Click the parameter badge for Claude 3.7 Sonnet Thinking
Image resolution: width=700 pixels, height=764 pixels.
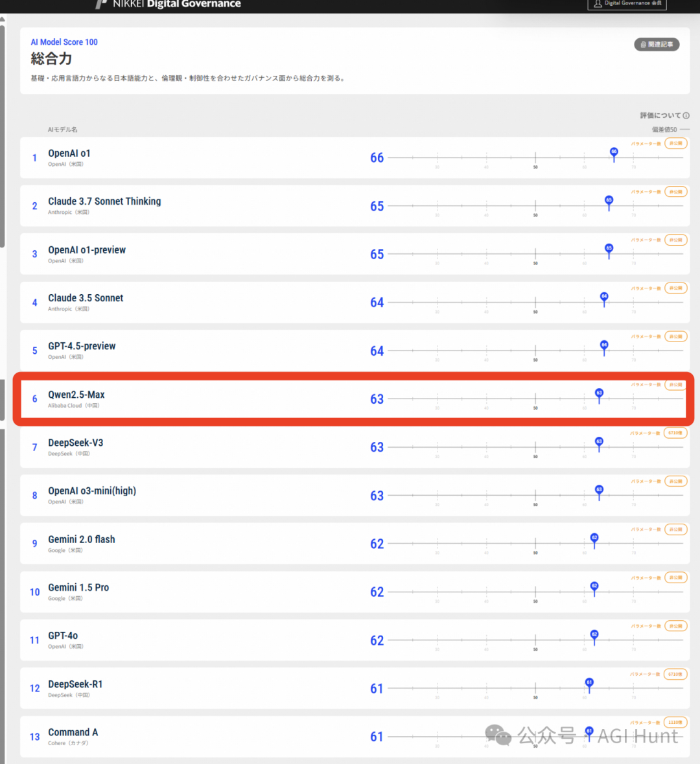click(675, 192)
